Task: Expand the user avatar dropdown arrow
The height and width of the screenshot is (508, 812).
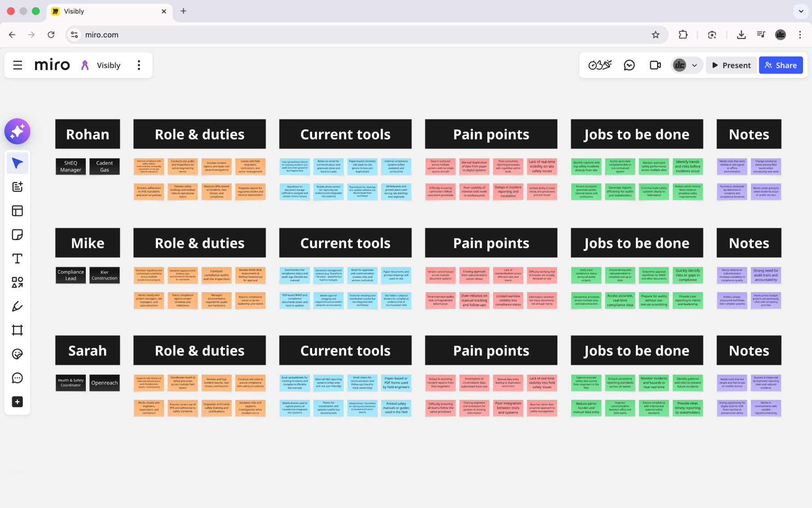Action: [694, 66]
